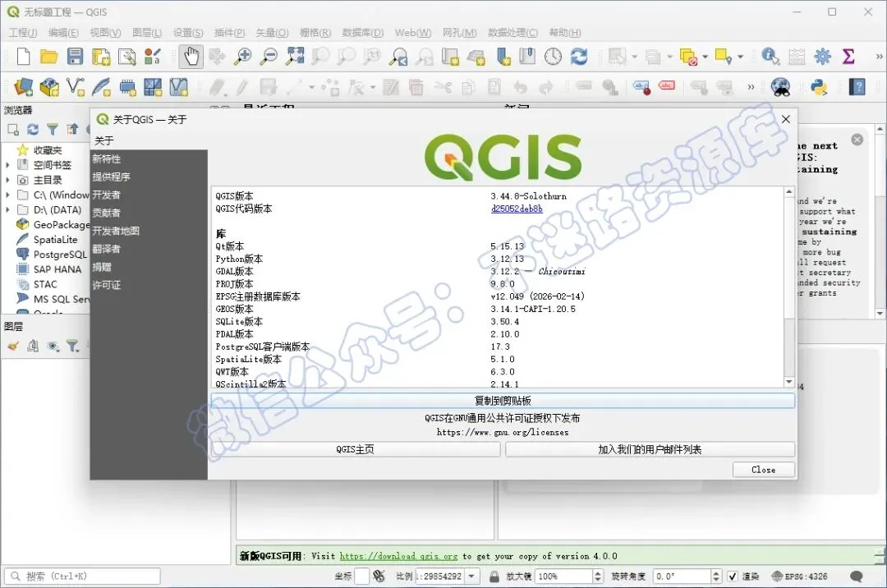Open the select by location dropdown arrow
The image size is (887, 588).
tap(740, 57)
